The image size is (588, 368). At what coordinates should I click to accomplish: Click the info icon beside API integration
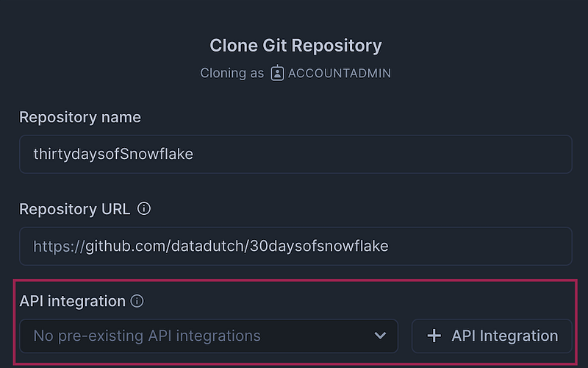click(137, 301)
